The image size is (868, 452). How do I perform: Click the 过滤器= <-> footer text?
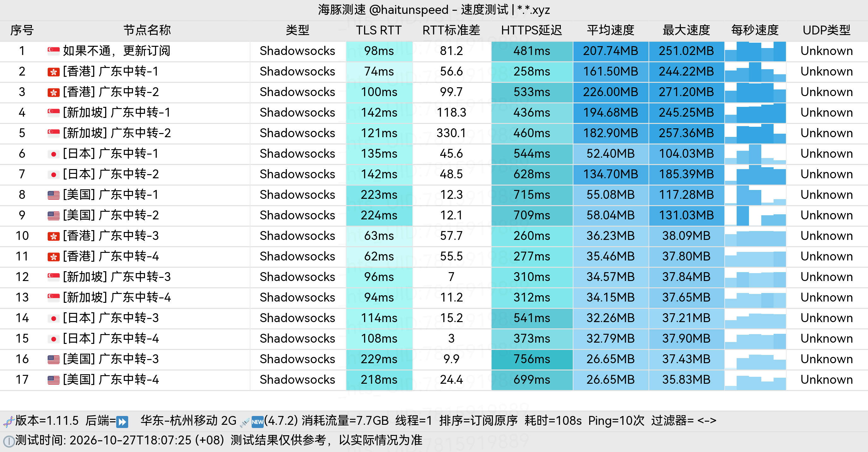pos(684,421)
